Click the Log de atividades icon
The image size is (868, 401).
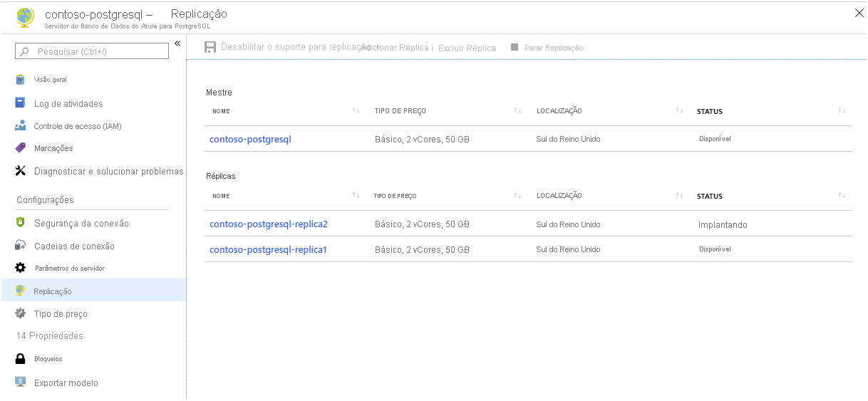21,103
